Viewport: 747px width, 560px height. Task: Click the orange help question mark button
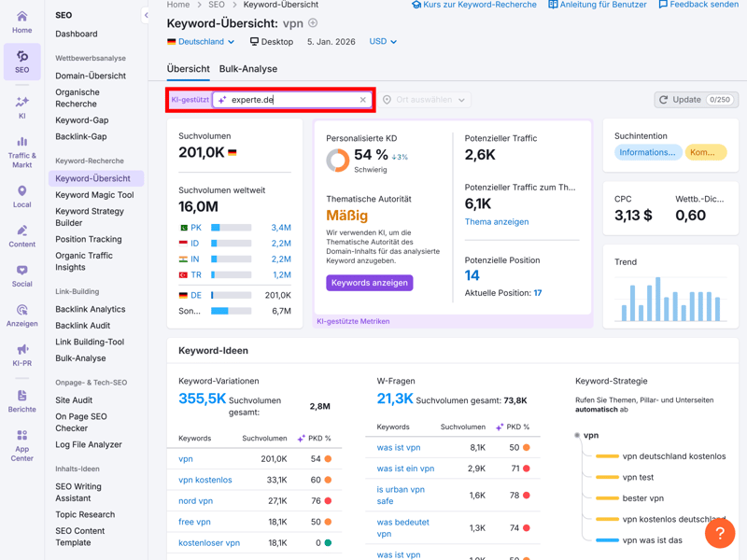coord(719,533)
